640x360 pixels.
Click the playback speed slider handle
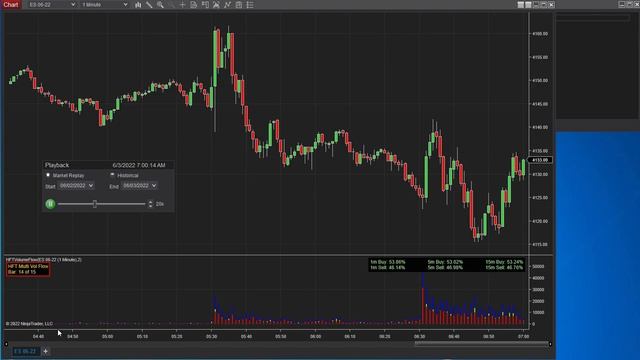coord(95,204)
